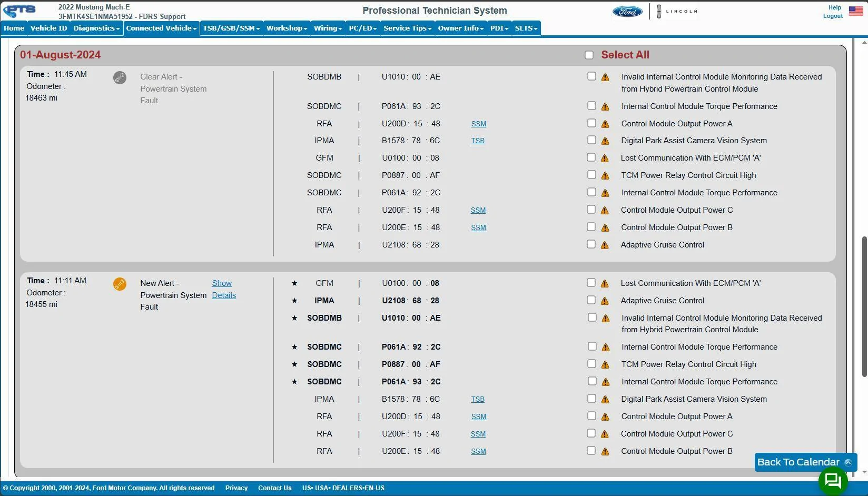Click the star beside SOBDMB U1010
This screenshot has width=868, height=496.
[x=294, y=318]
